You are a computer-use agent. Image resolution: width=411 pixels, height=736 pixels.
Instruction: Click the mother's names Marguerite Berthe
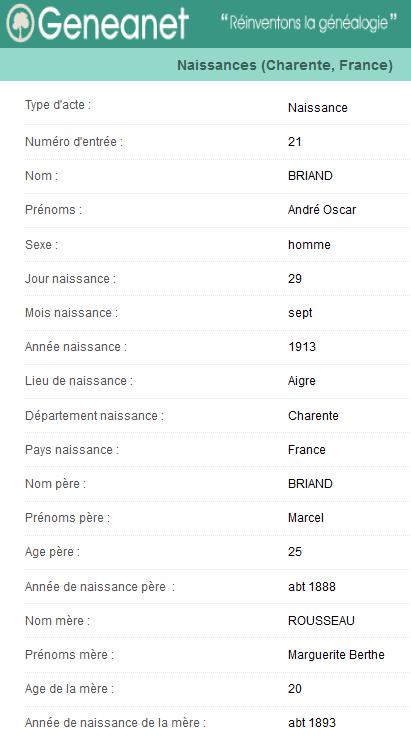[336, 655]
